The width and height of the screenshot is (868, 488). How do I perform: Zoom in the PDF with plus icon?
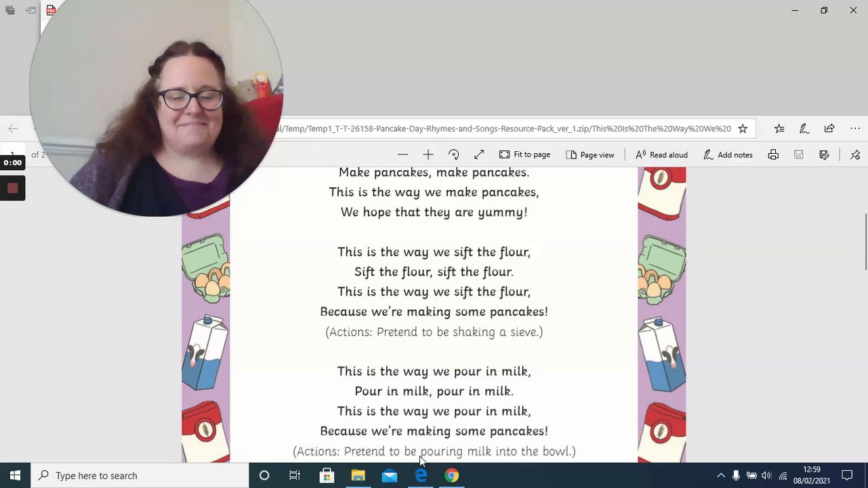[x=428, y=155]
